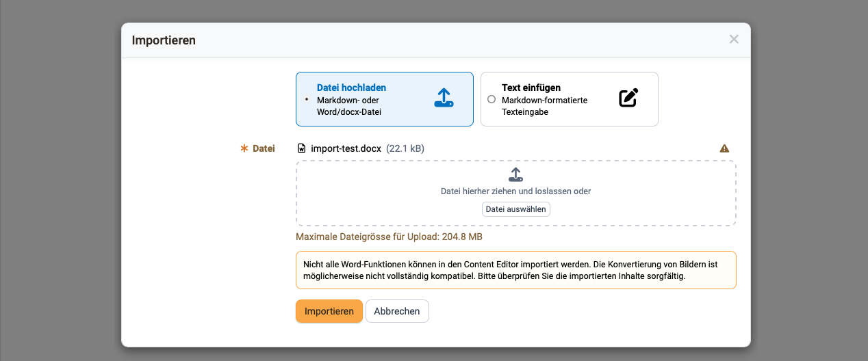The image size is (868, 361).
Task: Click the Word import warning notice box
Action: (516, 270)
